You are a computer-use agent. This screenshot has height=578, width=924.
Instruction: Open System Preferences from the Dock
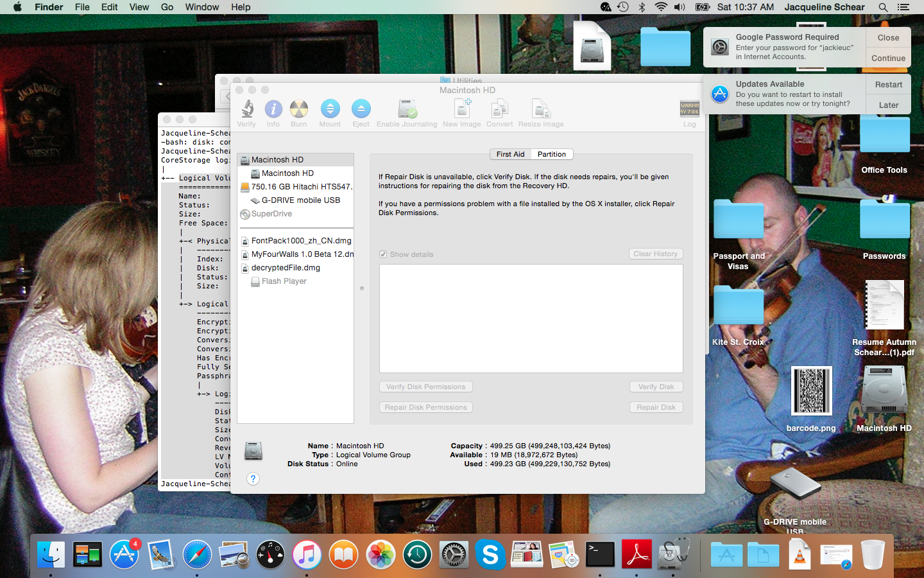pos(454,554)
